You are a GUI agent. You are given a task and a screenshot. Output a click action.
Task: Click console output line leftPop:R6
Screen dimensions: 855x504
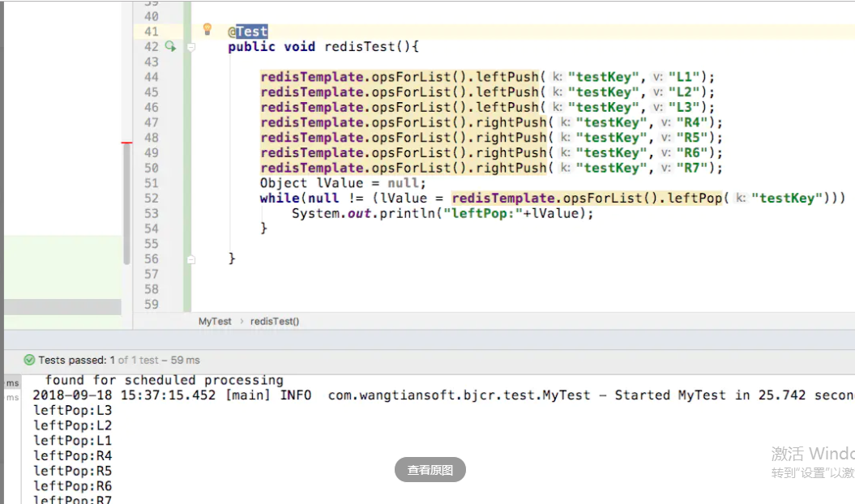(72, 486)
